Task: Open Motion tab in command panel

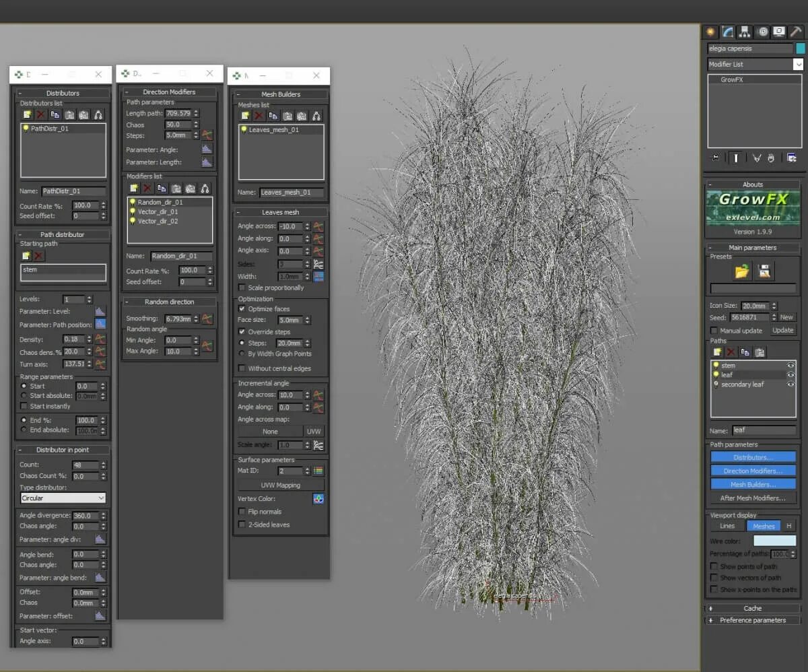Action: pyautogui.click(x=762, y=32)
